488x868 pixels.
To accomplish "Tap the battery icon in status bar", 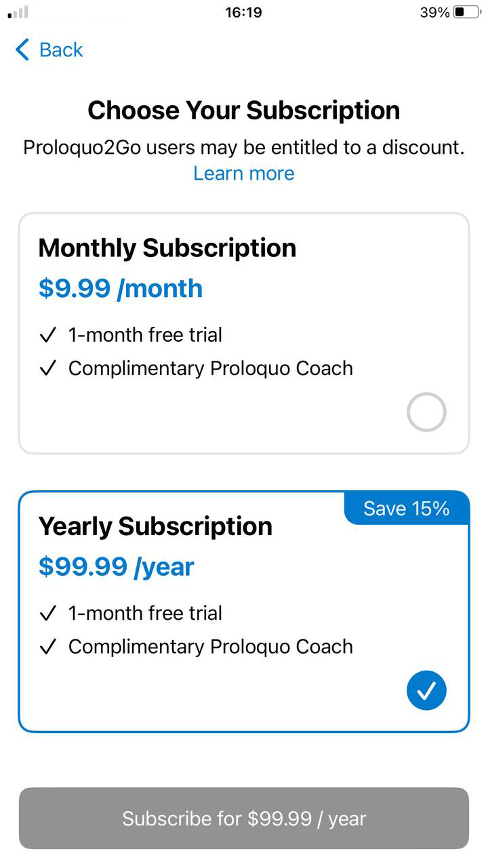I will point(467,12).
